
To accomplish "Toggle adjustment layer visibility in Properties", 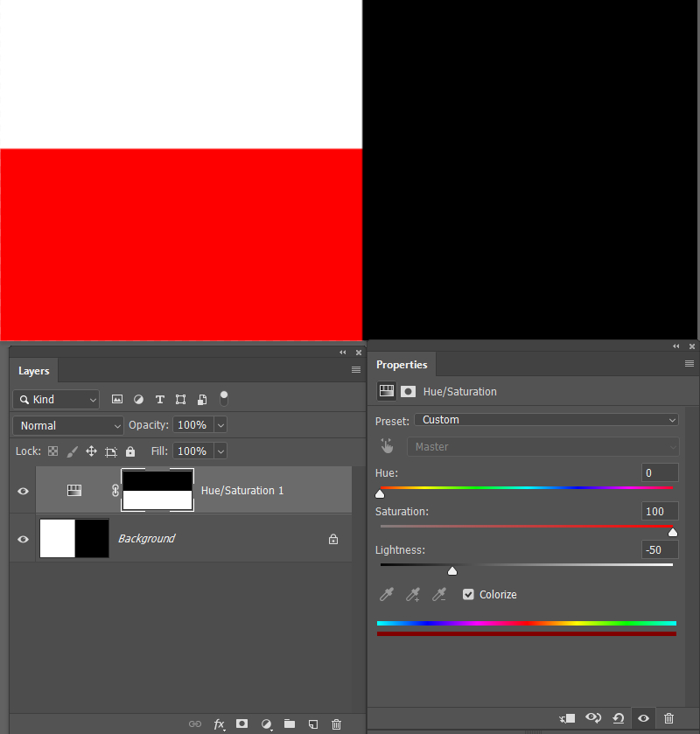I will [643, 718].
